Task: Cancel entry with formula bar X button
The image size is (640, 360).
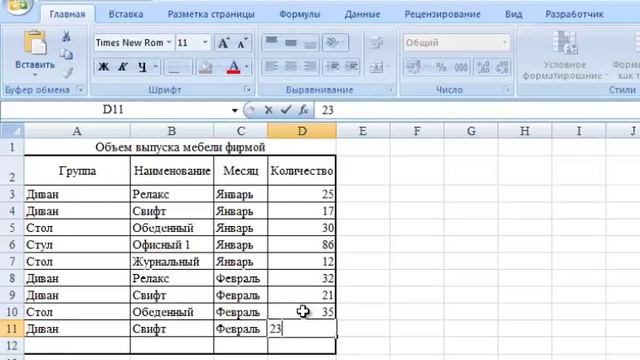Action: click(268, 109)
